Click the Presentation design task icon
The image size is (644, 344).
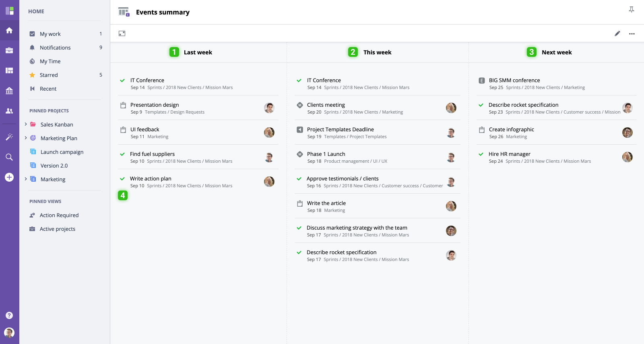tap(123, 105)
